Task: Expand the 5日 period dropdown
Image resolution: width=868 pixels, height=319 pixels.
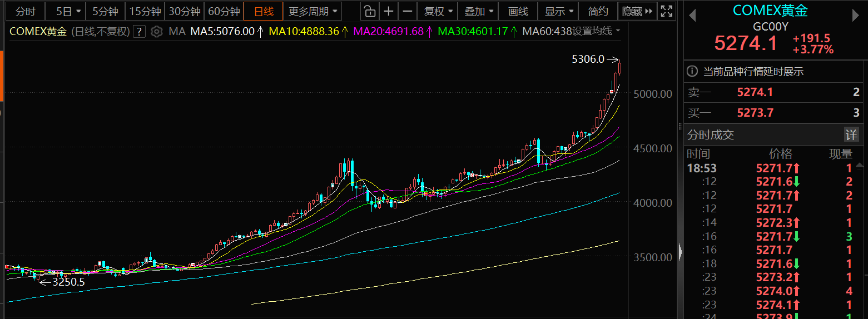Action: (x=69, y=11)
